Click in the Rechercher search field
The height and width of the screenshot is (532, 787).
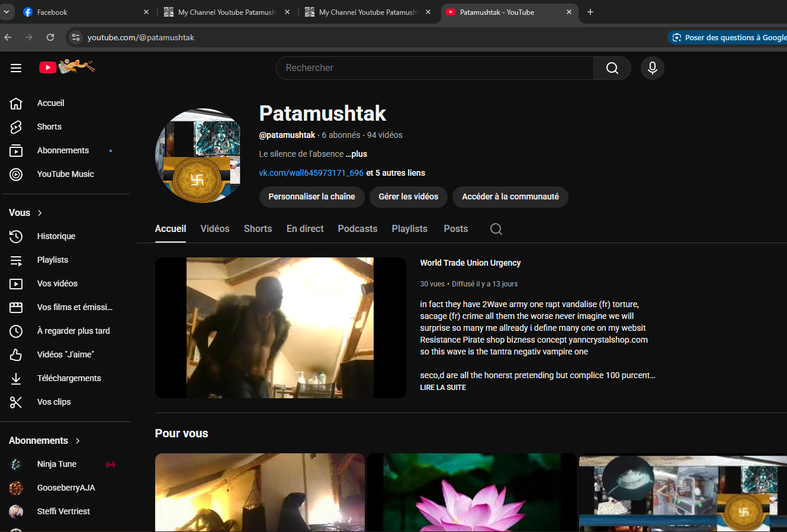tap(435, 68)
